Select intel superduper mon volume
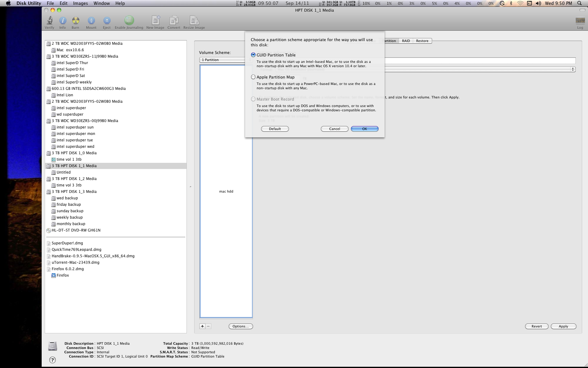 [x=76, y=134]
